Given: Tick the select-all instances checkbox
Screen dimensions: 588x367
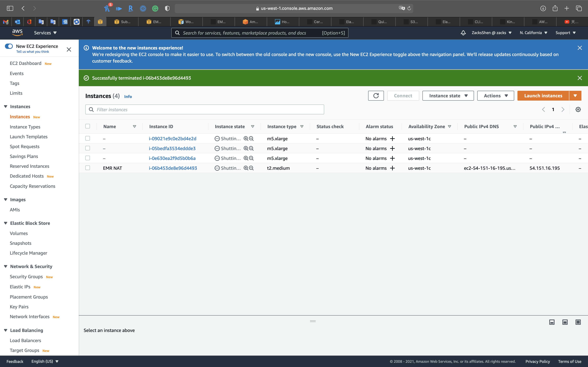Looking at the screenshot, I should [88, 126].
